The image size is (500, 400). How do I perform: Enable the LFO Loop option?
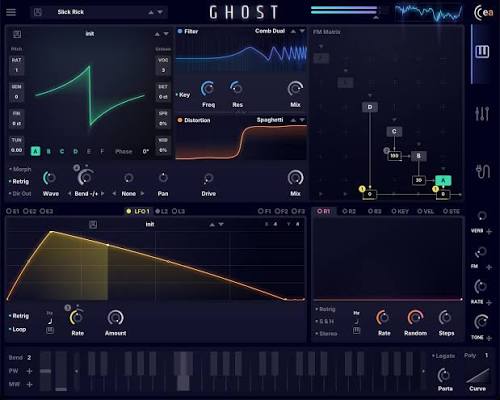click(17, 329)
